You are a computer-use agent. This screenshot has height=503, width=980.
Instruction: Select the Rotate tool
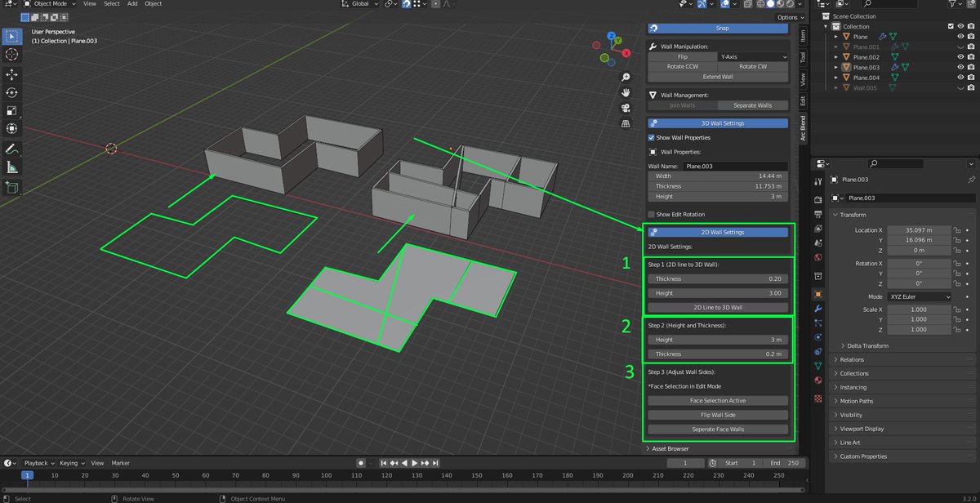12,92
